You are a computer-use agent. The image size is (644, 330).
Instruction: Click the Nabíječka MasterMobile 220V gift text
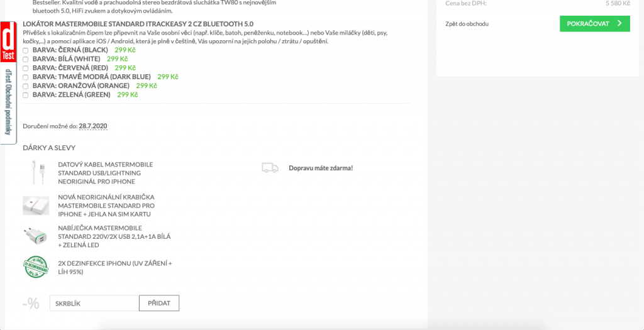[x=114, y=236]
